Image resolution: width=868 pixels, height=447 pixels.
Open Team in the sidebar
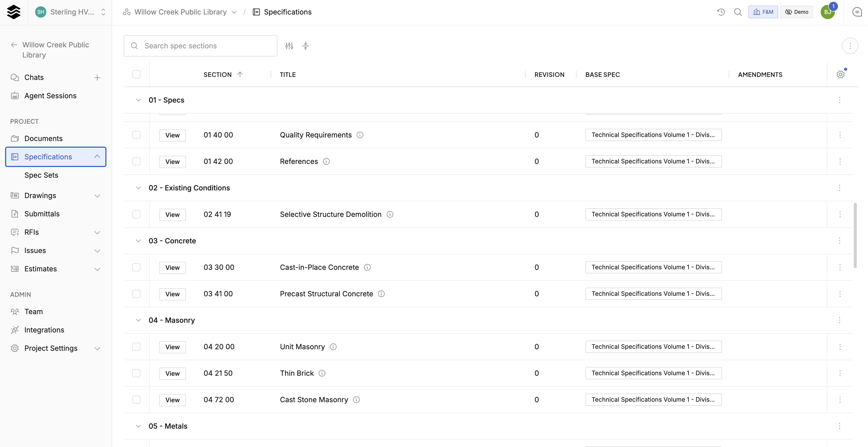34,312
